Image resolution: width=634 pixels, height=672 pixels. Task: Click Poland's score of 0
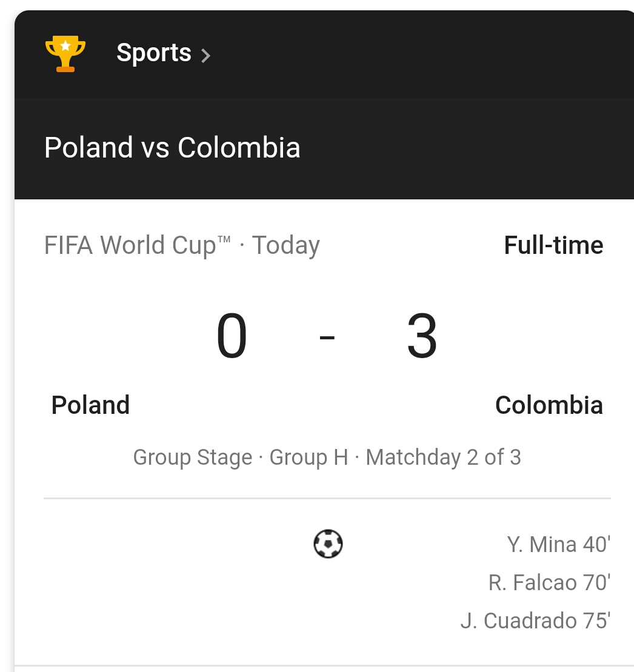point(232,336)
